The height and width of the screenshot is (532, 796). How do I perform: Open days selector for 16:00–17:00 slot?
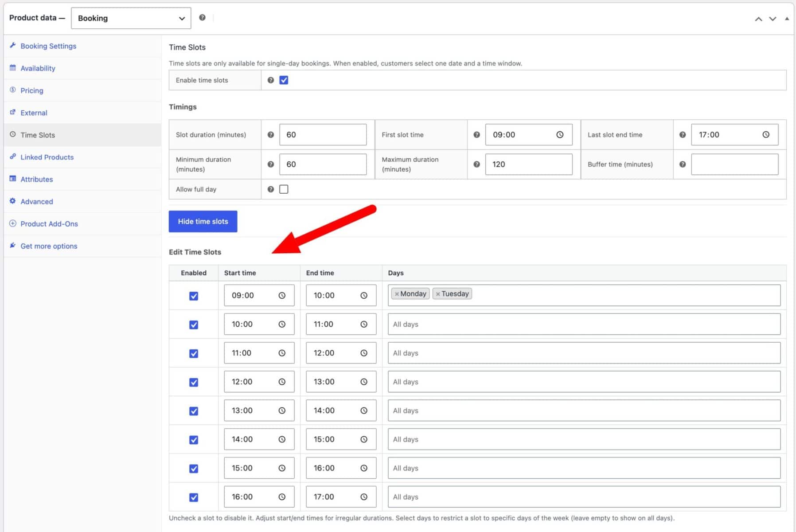point(584,497)
